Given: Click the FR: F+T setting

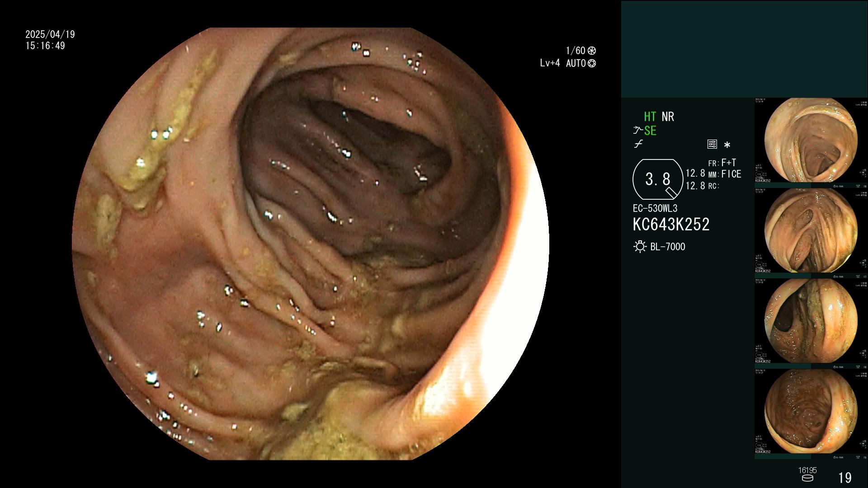Looking at the screenshot, I should tap(722, 163).
